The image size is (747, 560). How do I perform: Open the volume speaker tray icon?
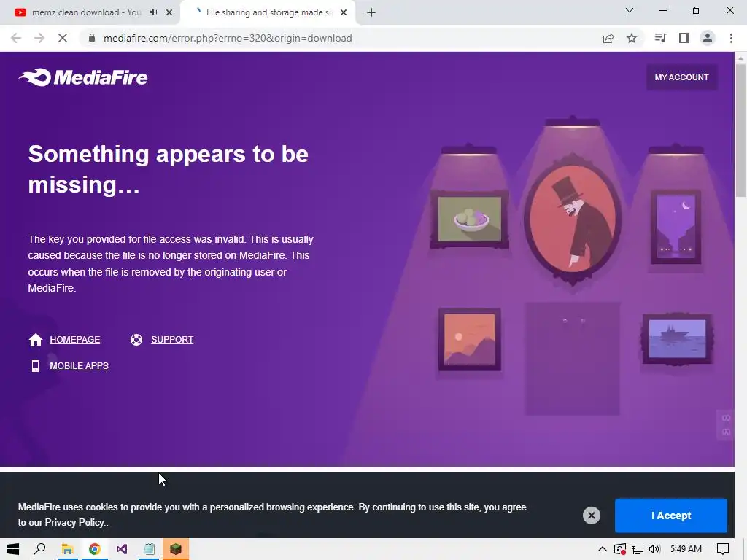pyautogui.click(x=654, y=549)
